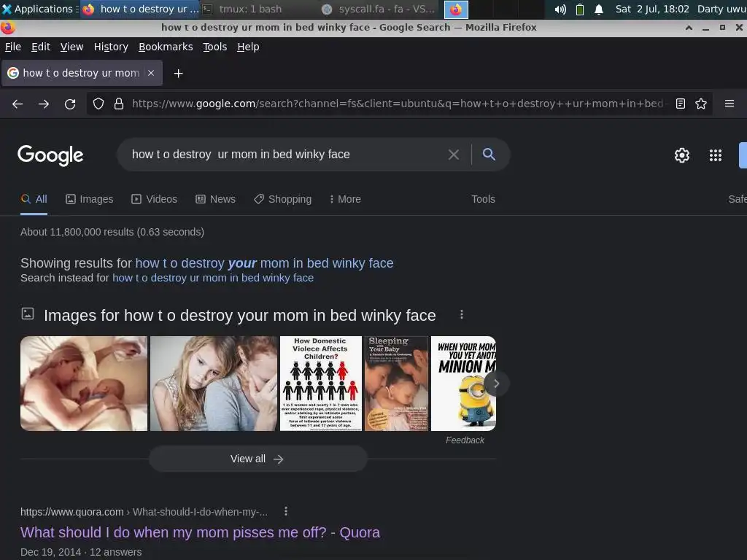Open Google search Tools filter
Screen dimensions: 747x560
point(483,199)
